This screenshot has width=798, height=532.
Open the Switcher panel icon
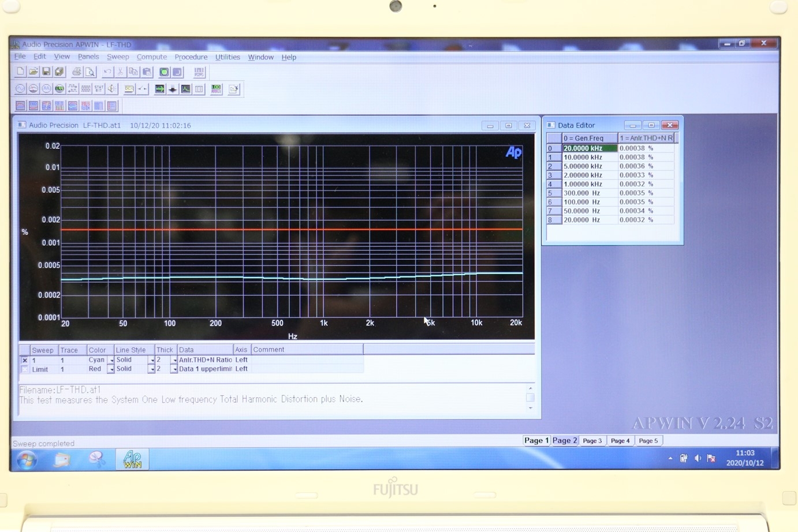(x=143, y=89)
